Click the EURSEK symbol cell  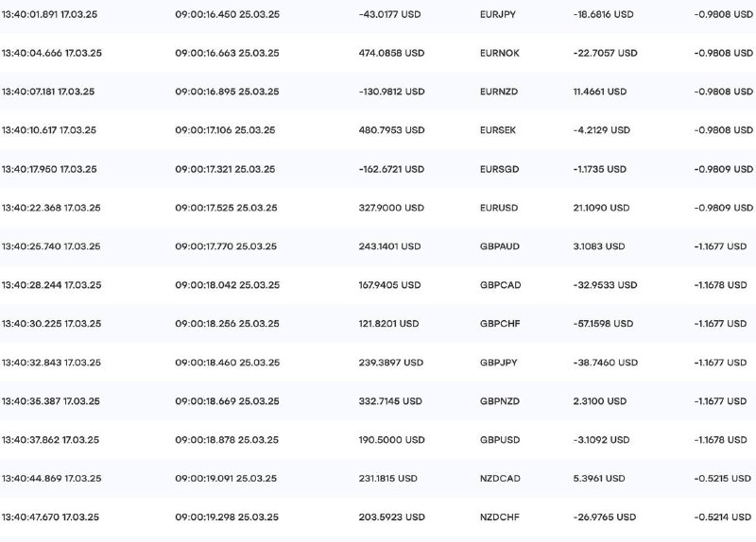498,130
